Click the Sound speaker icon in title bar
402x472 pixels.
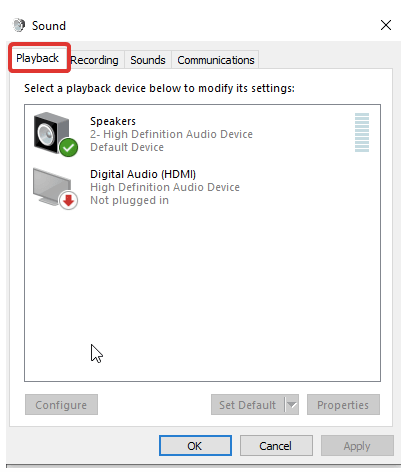tap(19, 25)
